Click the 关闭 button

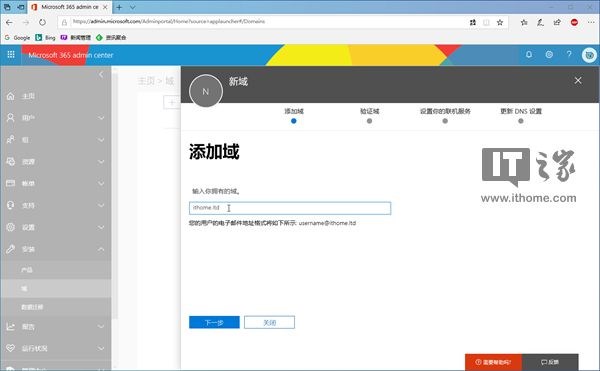click(x=269, y=322)
